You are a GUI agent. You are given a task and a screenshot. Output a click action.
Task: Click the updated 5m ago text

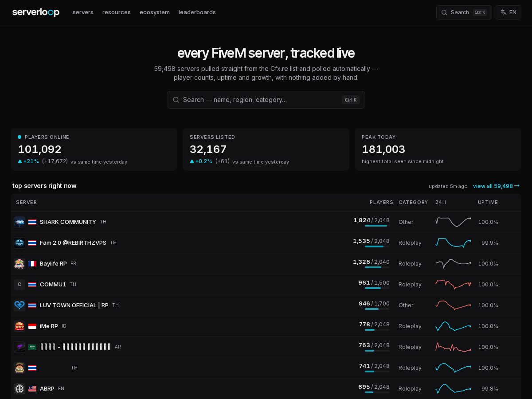click(448, 186)
